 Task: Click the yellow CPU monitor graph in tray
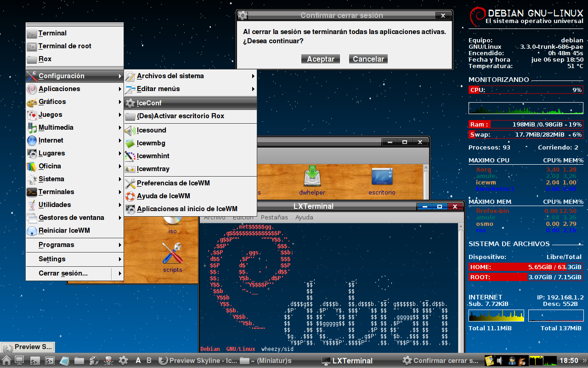(x=536, y=361)
